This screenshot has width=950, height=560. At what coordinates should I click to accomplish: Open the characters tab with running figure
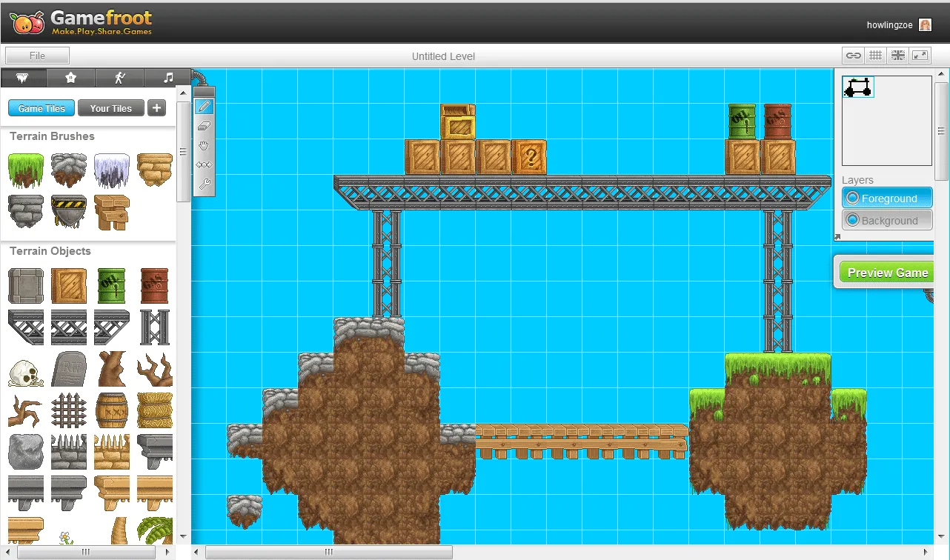pyautogui.click(x=120, y=78)
